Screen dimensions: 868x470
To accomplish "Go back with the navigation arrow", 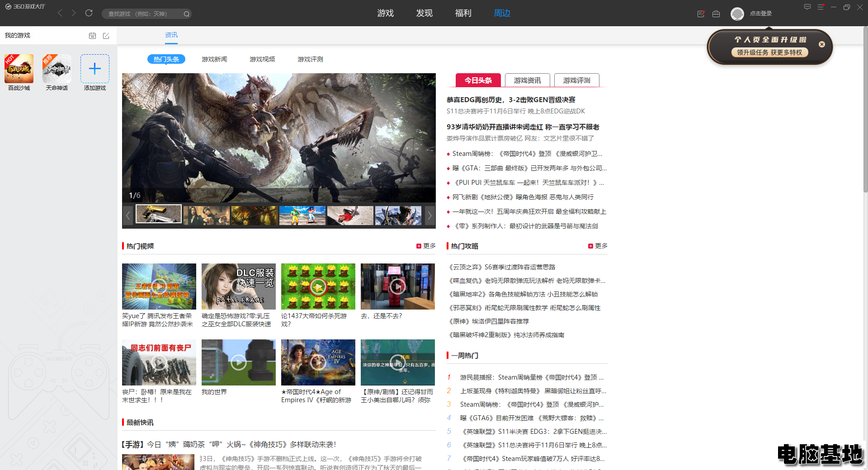I will coord(60,13).
